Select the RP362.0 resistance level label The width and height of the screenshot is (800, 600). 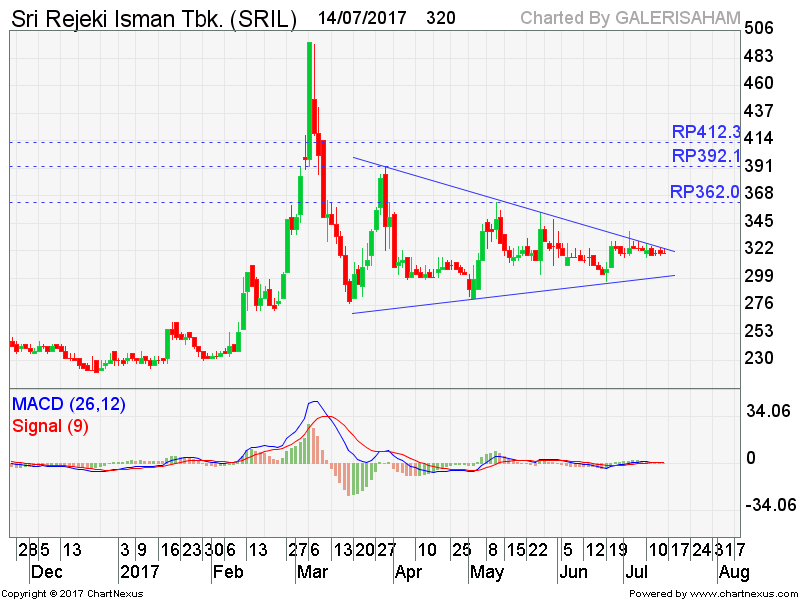(706, 192)
